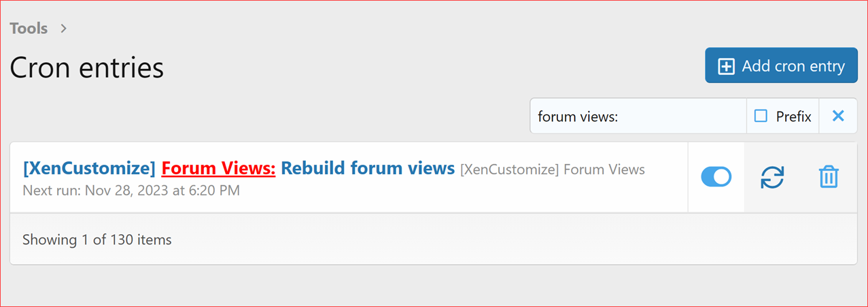Viewport: 868px width, 307px height.
Task: Click empty space in the cron entry row
Action: coord(476,194)
